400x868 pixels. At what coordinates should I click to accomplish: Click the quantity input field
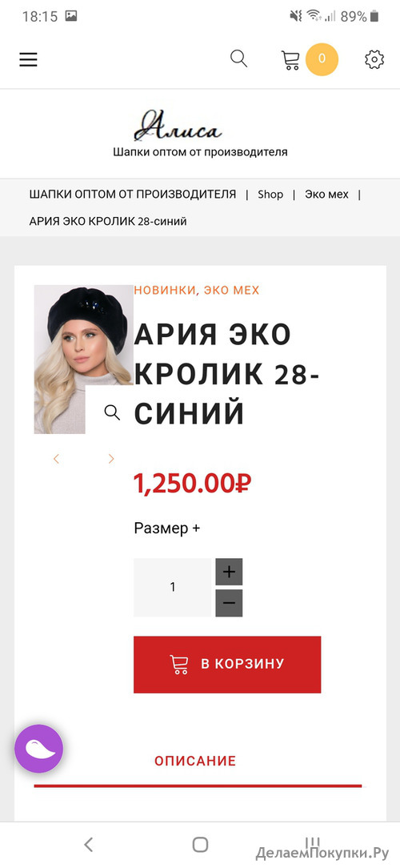pos(173,587)
